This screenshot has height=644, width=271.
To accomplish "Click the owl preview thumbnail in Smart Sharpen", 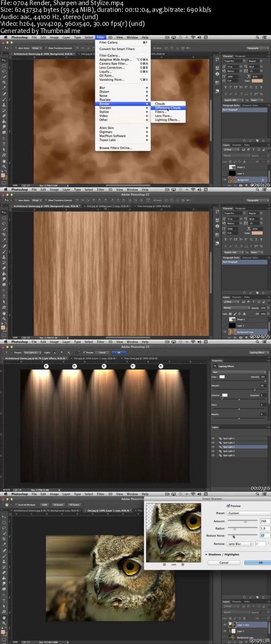I will click(x=174, y=532).
